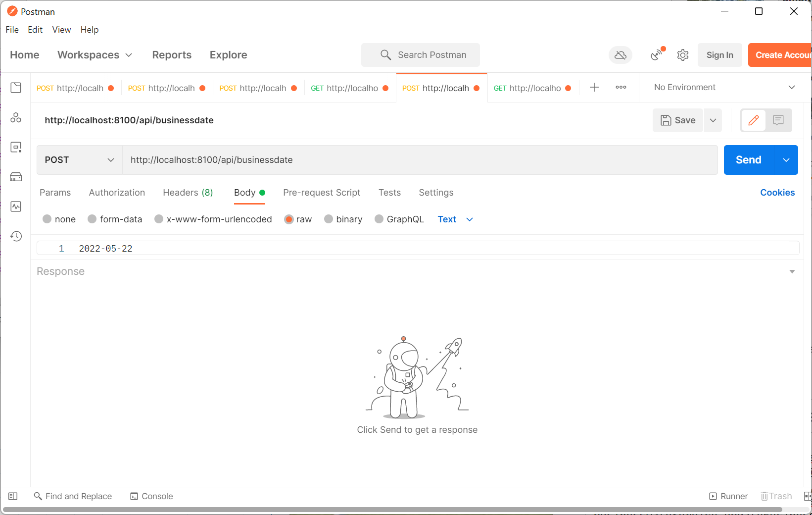This screenshot has width=812, height=515.
Task: Click the offline cloud sync icon
Action: [x=621, y=55]
